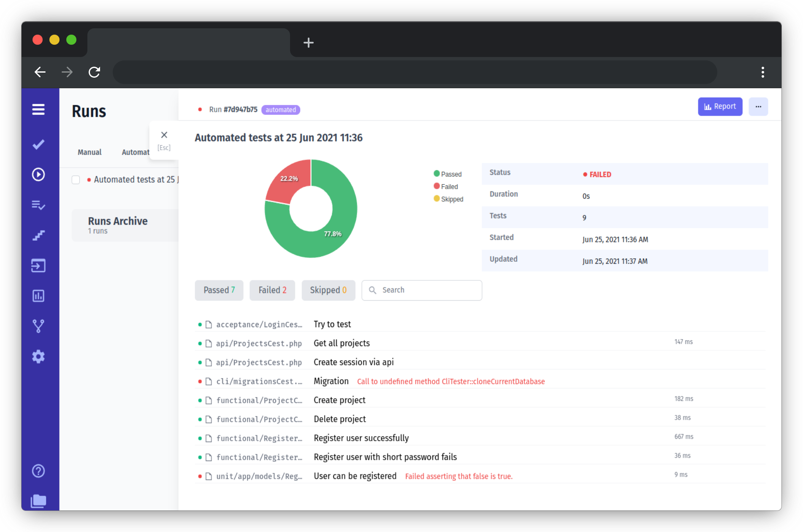The image size is (803, 532).
Task: Click the checkmark Tests icon in sidebar
Action: coord(38,144)
